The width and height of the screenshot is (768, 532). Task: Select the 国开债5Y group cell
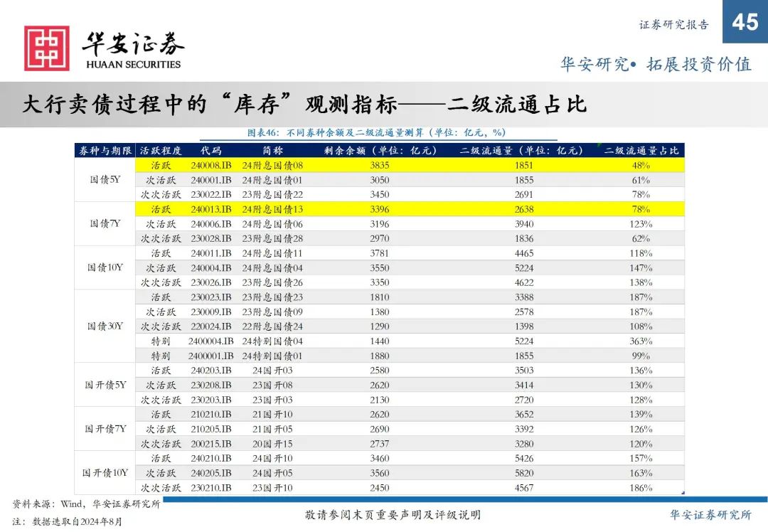point(105,385)
